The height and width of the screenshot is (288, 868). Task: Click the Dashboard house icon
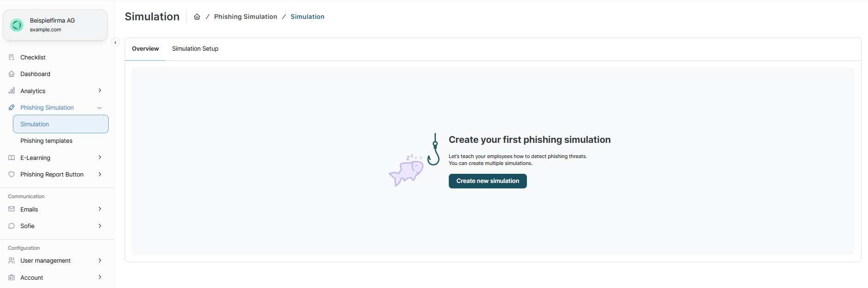pyautogui.click(x=12, y=74)
